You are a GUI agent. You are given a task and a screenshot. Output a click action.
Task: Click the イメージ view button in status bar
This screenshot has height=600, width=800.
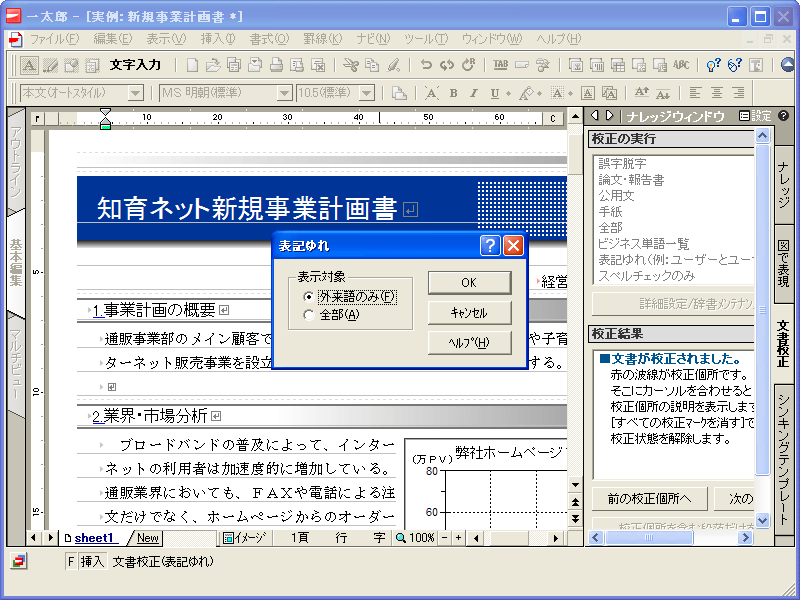point(246,538)
